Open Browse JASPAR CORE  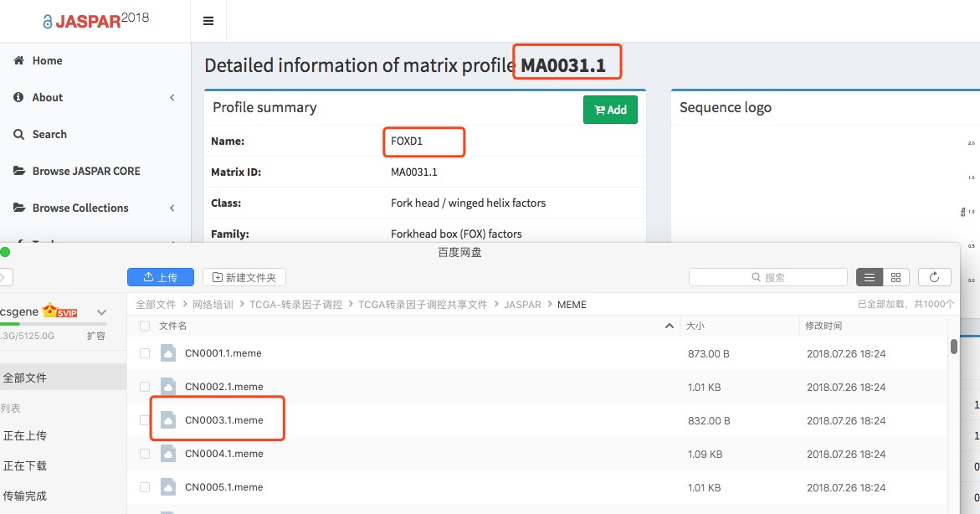pyautogui.click(x=86, y=172)
